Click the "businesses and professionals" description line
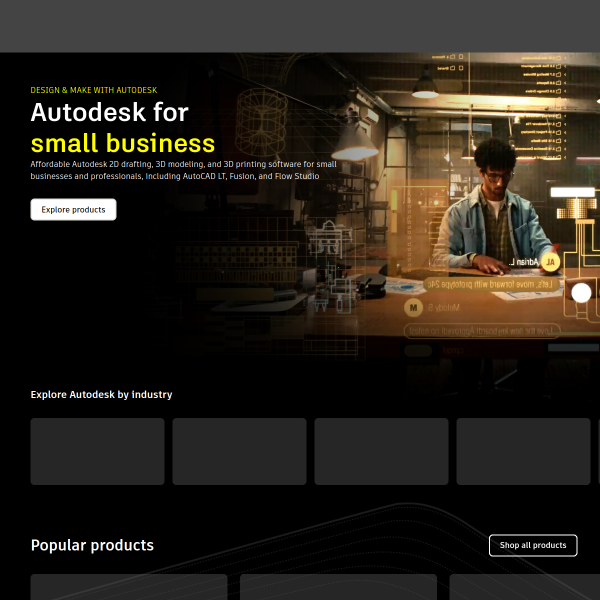 click(175, 176)
